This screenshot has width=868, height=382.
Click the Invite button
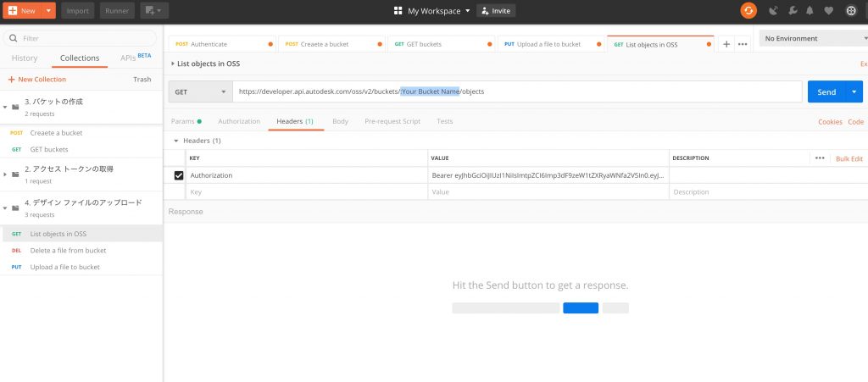click(x=496, y=10)
